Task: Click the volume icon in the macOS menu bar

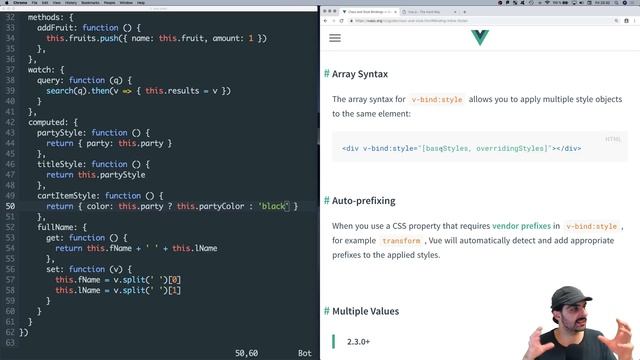Action: pyautogui.click(x=582, y=2)
